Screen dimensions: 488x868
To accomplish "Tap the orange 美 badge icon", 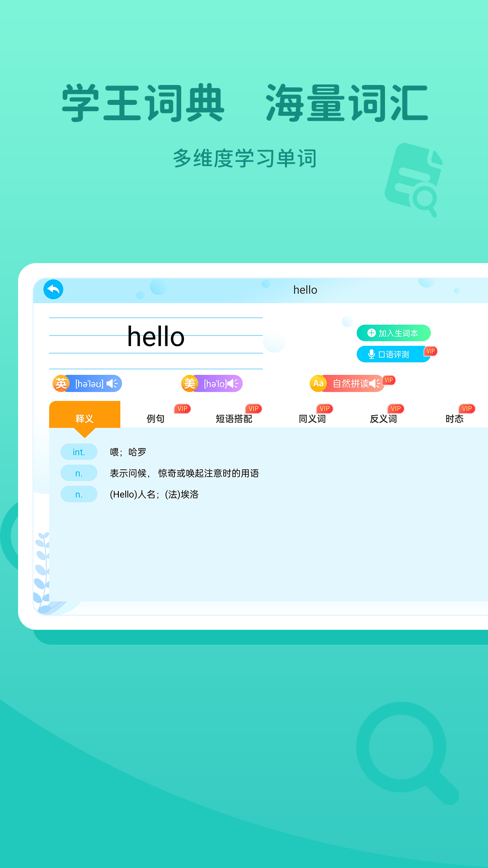I will click(190, 384).
